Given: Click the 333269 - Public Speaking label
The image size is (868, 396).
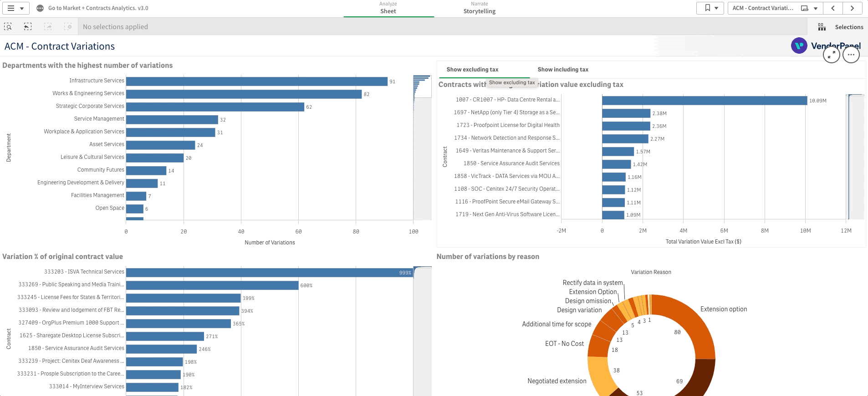Looking at the screenshot, I should tap(71, 284).
